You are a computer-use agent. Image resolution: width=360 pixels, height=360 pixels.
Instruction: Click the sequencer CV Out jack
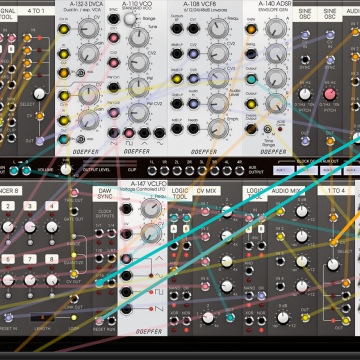coord(74,274)
